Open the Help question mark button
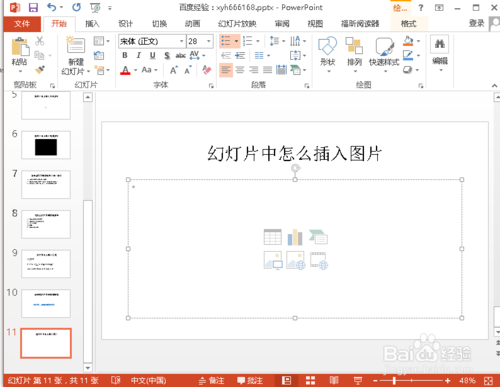The height and width of the screenshot is (387, 500). coord(421,7)
